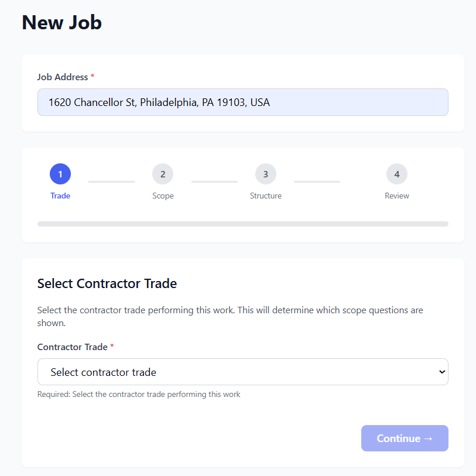The width and height of the screenshot is (476, 476).
Task: Click the step 1 circle icon
Action: point(60,174)
